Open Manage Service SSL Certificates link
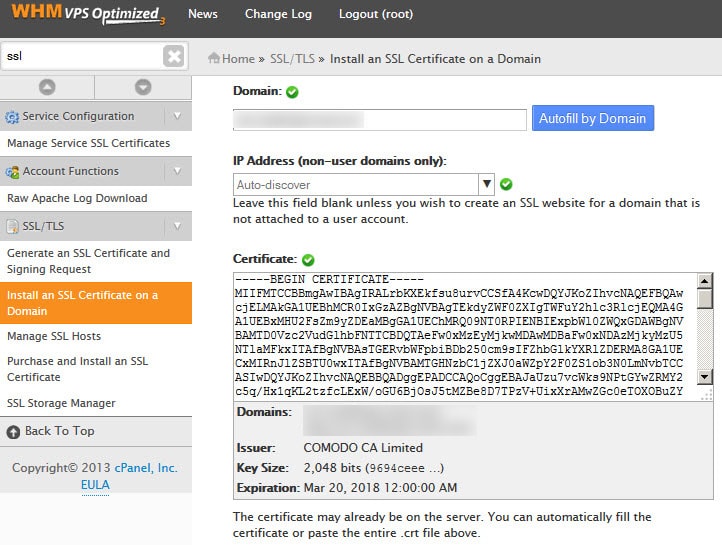This screenshot has height=545, width=722. [x=88, y=143]
